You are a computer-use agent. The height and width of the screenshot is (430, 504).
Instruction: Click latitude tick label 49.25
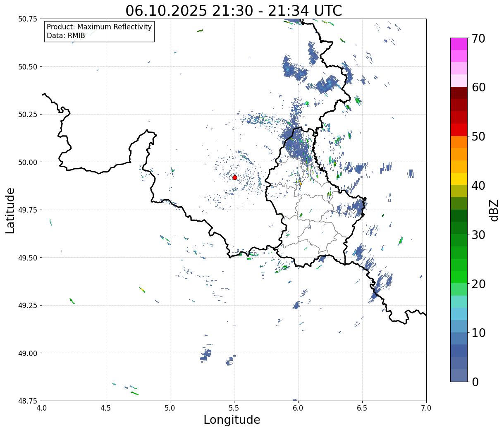point(28,305)
